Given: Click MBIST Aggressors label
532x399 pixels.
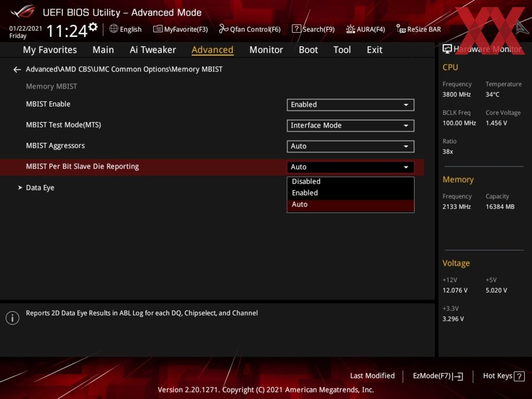Looking at the screenshot, I should click(55, 146).
